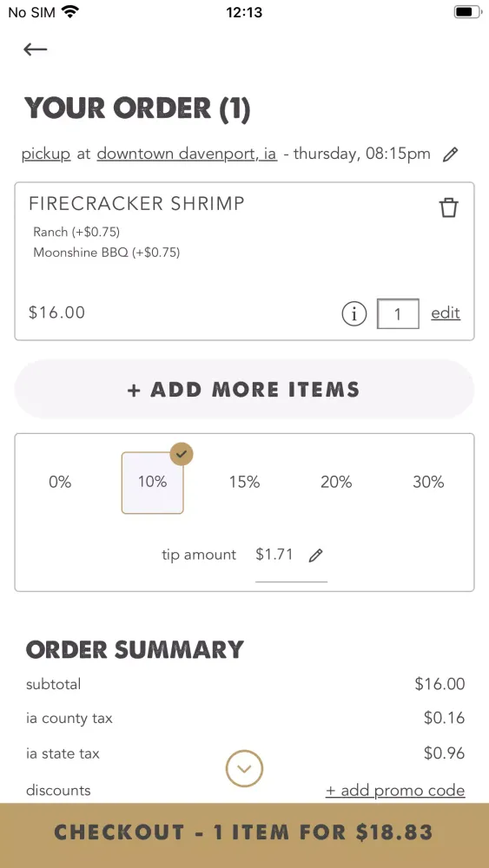Tap the Wi-Fi status icon
Viewport: 489px width, 868px height.
(x=70, y=11)
